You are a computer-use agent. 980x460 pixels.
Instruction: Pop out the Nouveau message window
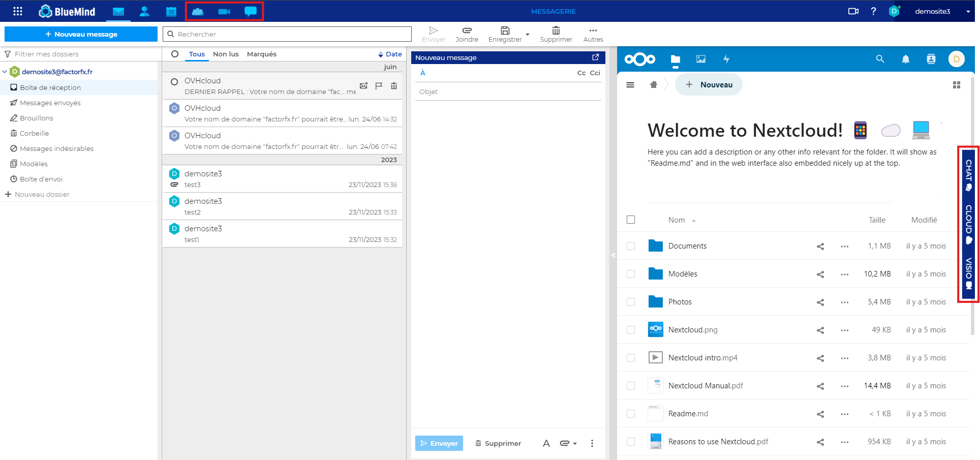tap(595, 57)
